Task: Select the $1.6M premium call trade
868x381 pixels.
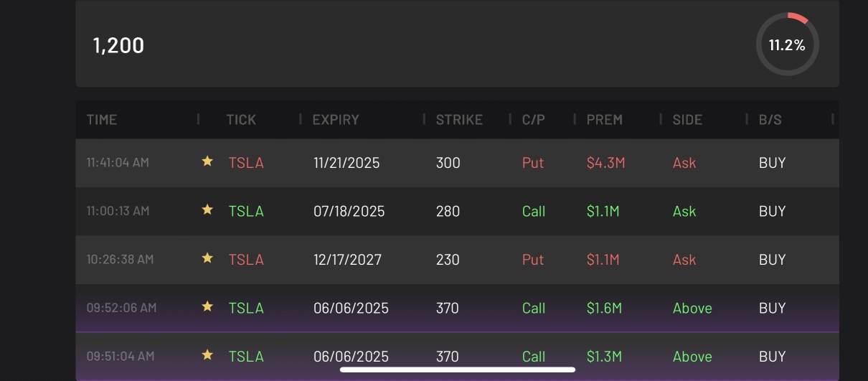Action: point(604,308)
